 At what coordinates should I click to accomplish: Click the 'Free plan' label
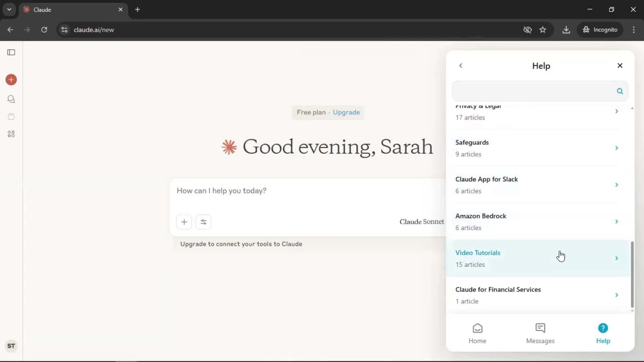coord(311,112)
